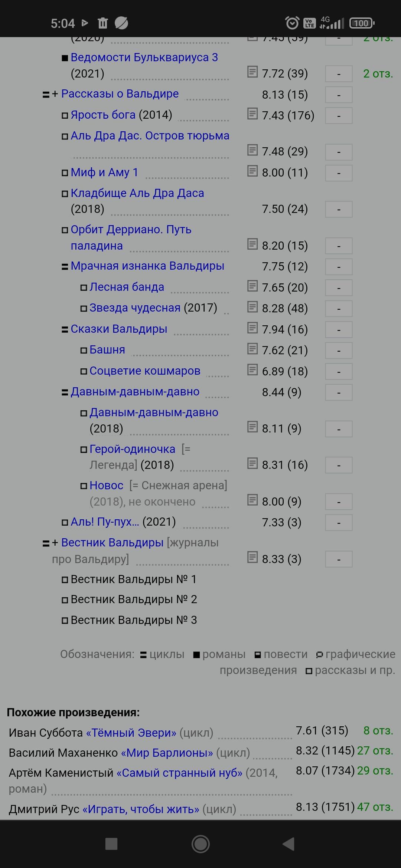This screenshot has width=401, height=868.
Task: Expand the Вестник Вальдиры plus sign
Action: pos(55,543)
